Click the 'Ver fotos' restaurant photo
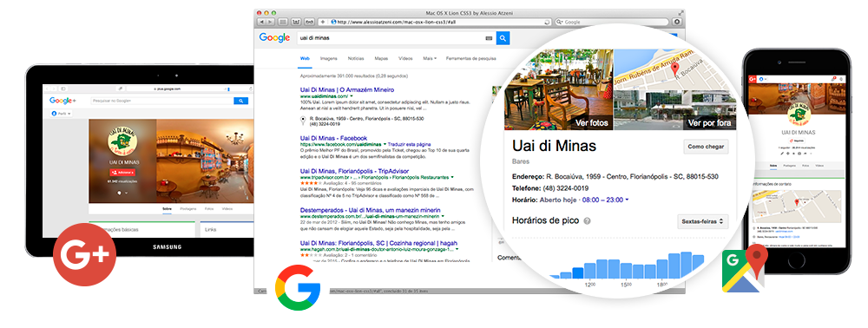The height and width of the screenshot is (328, 868). pos(558,89)
